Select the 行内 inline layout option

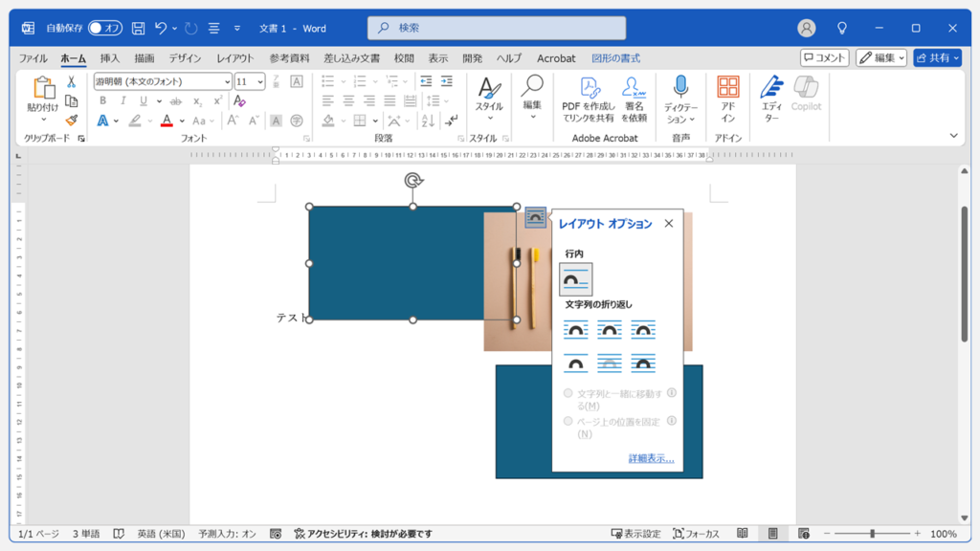[x=575, y=279]
